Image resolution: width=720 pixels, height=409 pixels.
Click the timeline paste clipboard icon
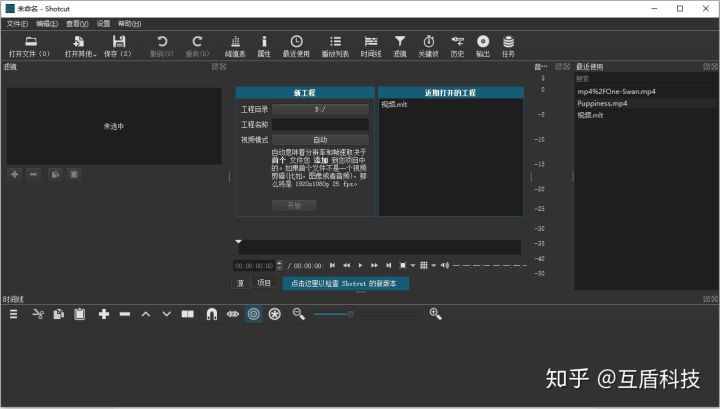point(79,314)
